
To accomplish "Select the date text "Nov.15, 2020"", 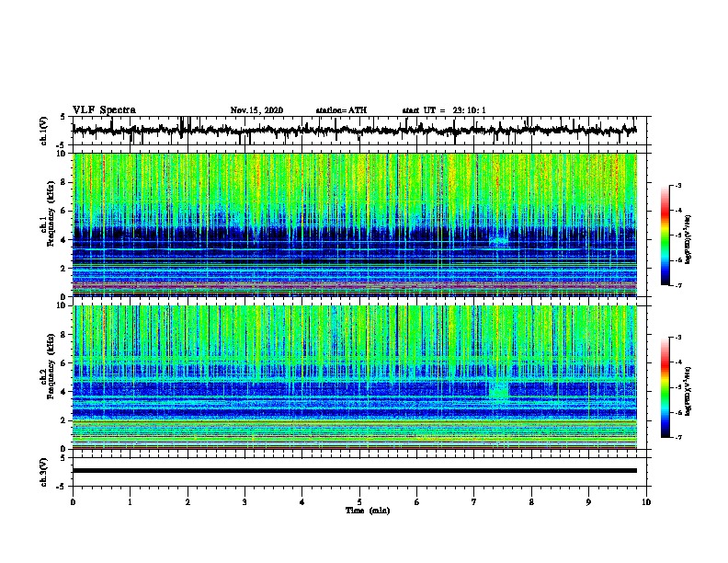I will coord(256,110).
